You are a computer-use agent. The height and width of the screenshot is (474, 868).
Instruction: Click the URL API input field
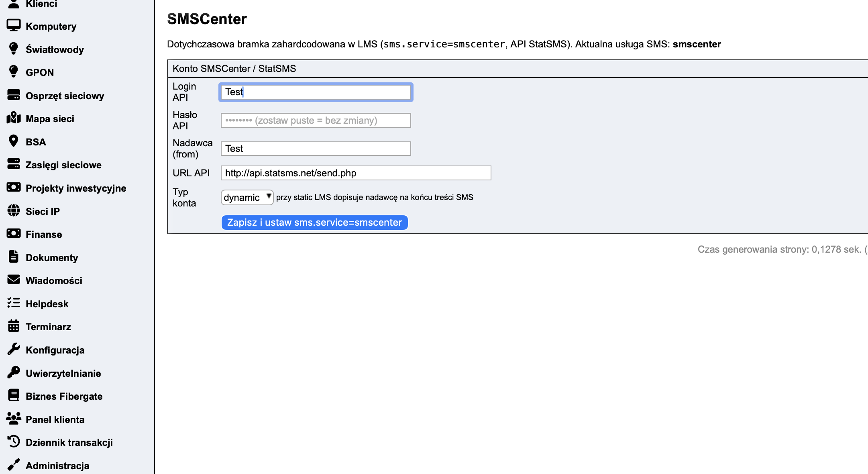(x=356, y=173)
